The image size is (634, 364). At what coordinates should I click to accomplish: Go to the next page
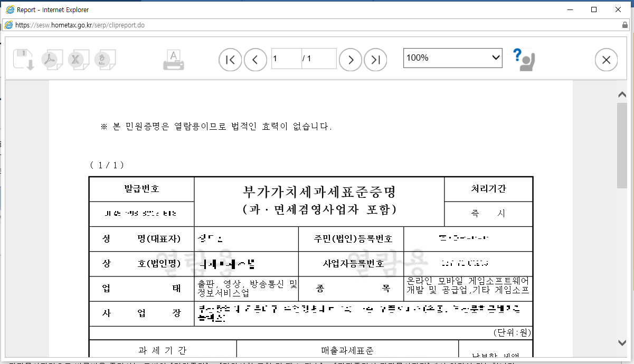click(x=351, y=60)
